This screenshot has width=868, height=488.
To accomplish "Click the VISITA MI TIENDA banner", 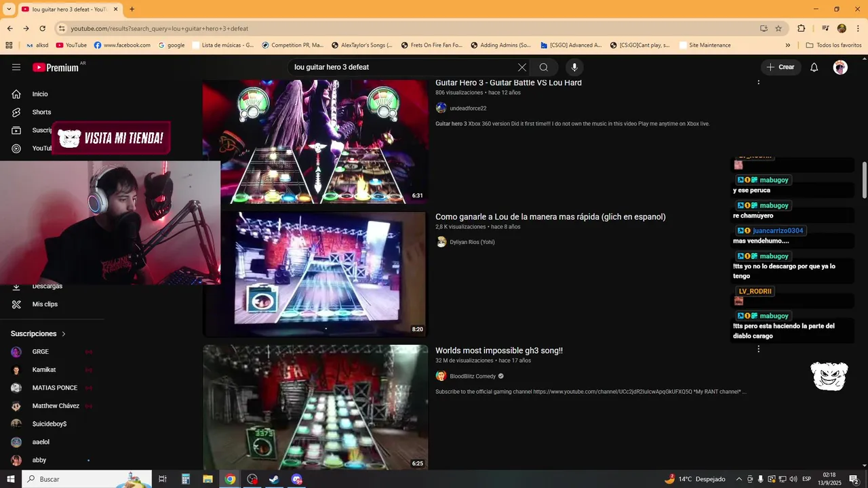I will [111, 139].
